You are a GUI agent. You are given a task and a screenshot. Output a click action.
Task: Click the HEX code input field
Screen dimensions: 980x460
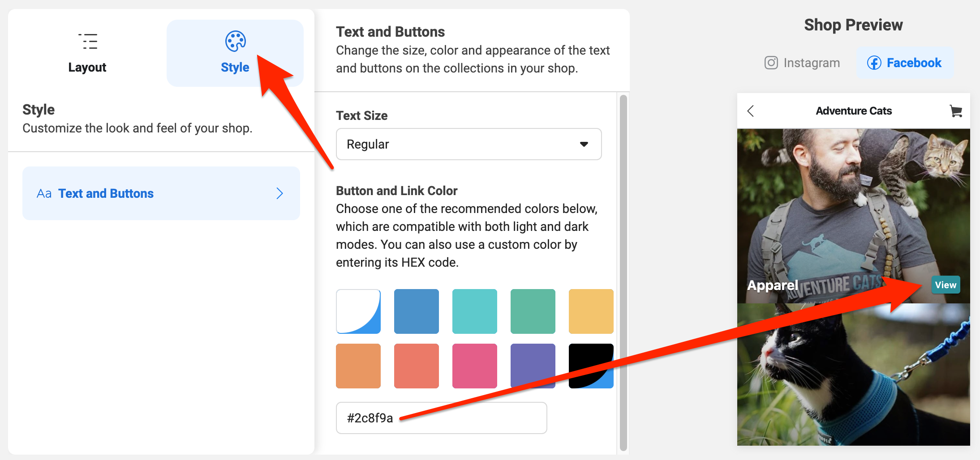[x=442, y=418]
